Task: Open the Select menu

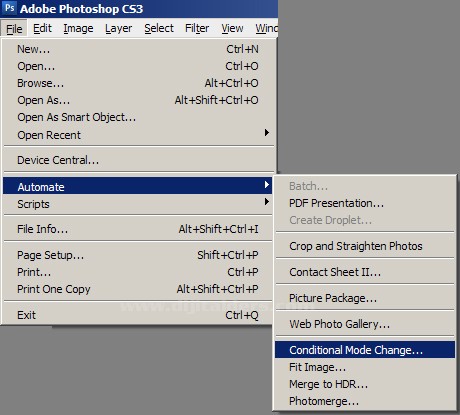Action: (159, 29)
